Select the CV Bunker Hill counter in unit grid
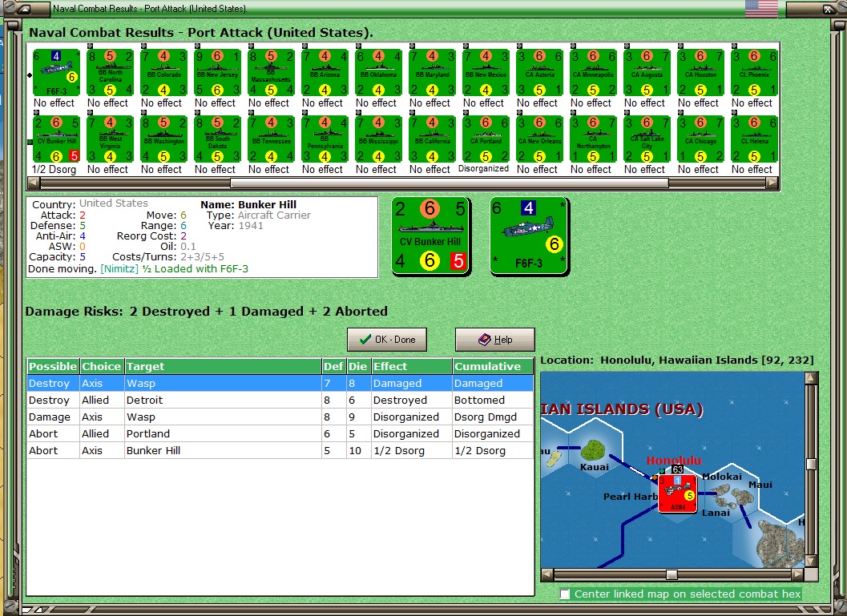Screen dimensions: 847x616 [x=56, y=140]
